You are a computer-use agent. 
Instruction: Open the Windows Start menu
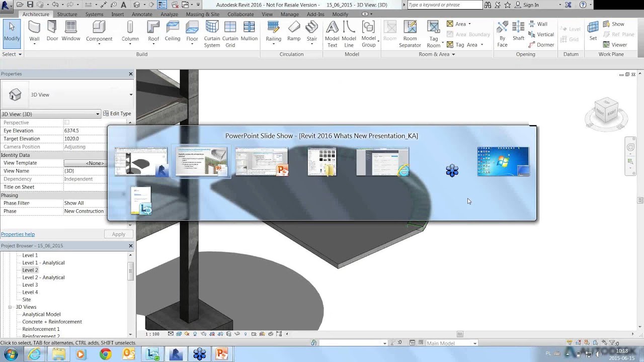11,354
